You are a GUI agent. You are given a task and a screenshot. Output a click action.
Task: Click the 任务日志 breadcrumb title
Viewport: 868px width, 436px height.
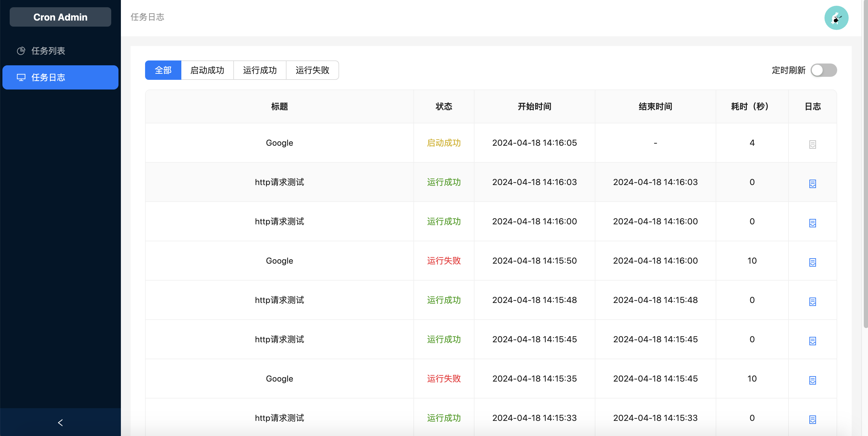[x=147, y=17]
